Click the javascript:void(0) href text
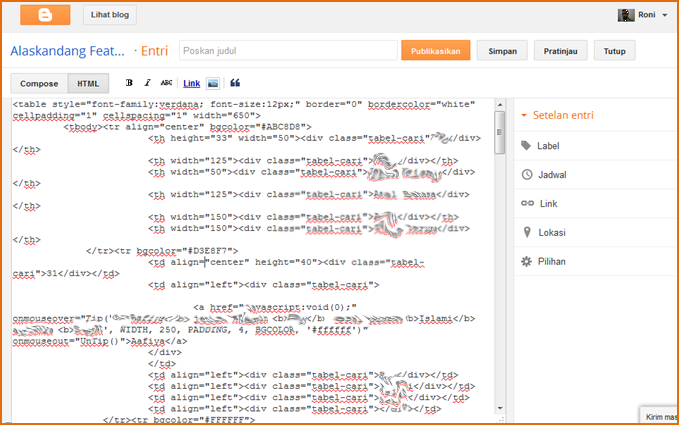 click(299, 307)
